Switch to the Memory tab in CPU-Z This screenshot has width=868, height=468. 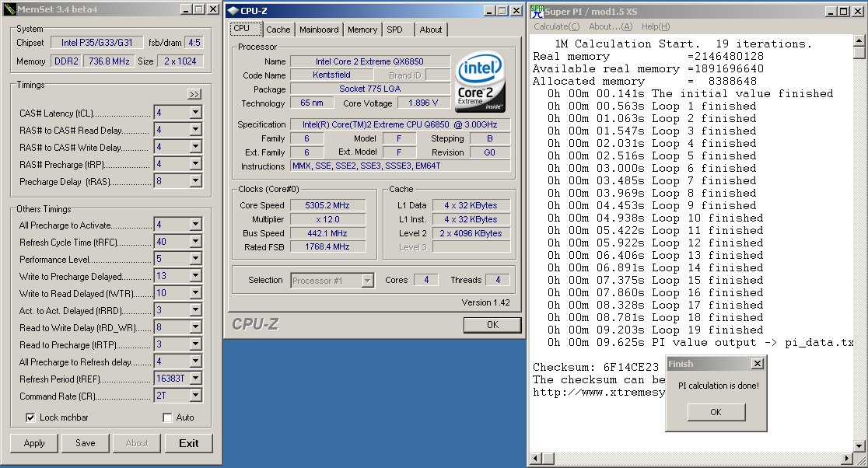[x=362, y=30]
